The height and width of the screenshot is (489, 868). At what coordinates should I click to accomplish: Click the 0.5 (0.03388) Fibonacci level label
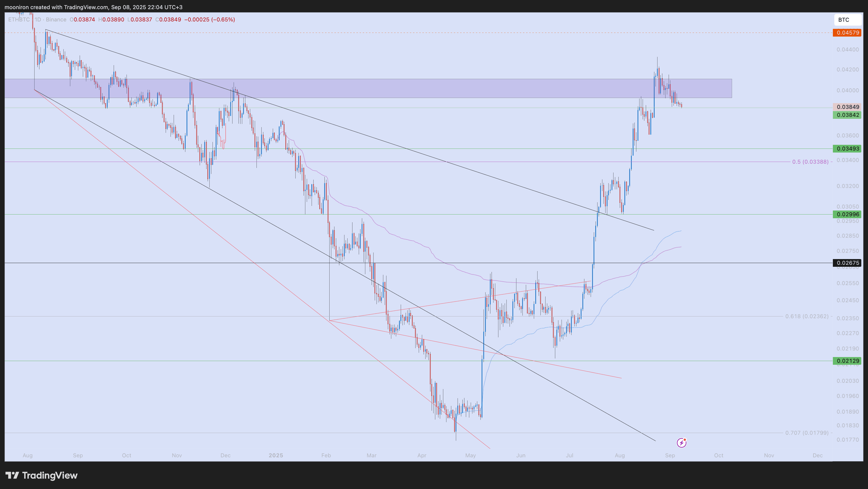click(810, 162)
